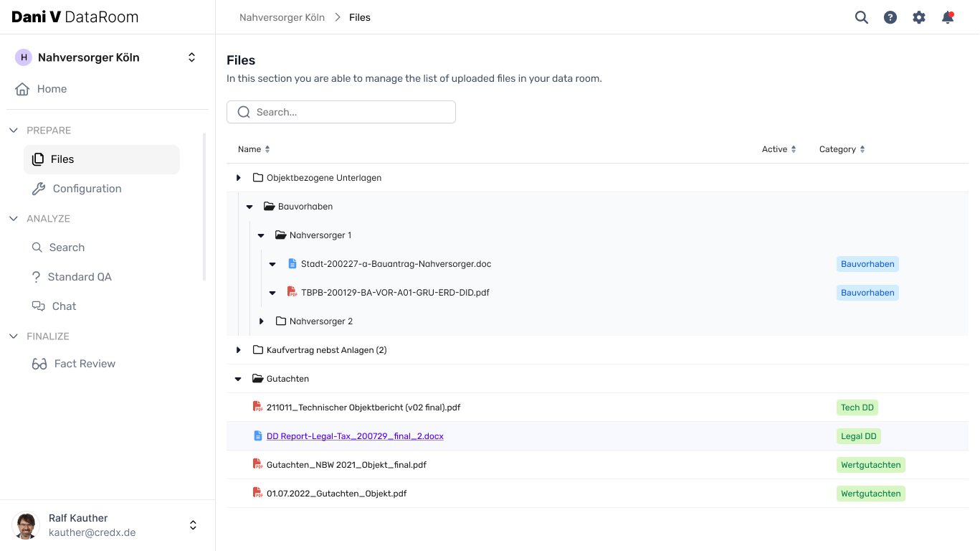The height and width of the screenshot is (551, 980).
Task: Click the Chat bubble icon in sidebar
Action: coord(38,306)
